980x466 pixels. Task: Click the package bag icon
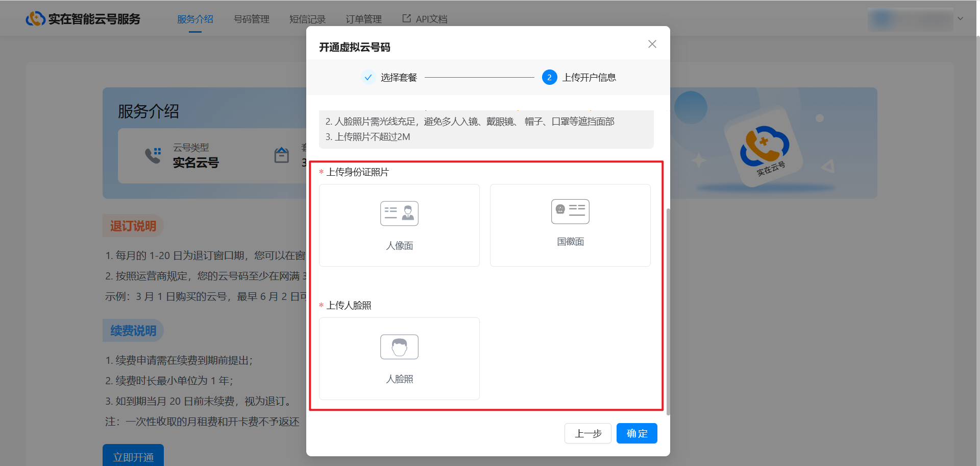282,155
